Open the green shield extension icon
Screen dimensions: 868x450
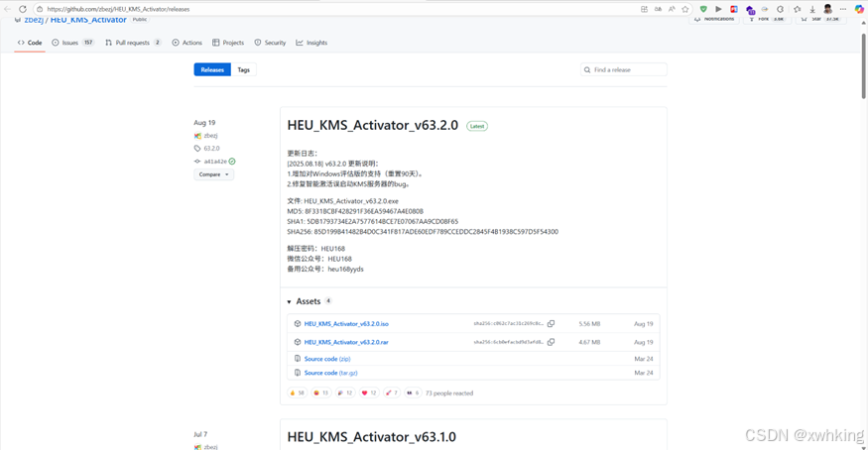click(703, 9)
